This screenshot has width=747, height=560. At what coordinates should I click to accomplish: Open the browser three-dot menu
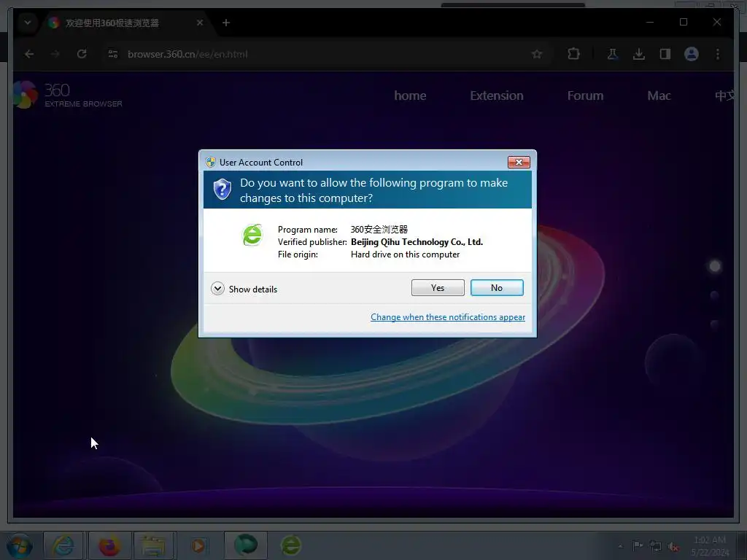tap(718, 54)
